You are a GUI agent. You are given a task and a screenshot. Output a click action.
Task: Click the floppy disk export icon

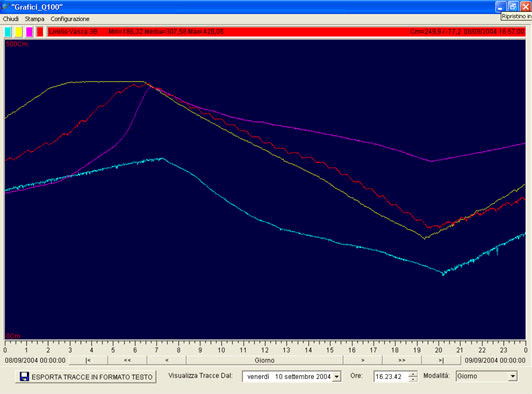[x=24, y=377]
